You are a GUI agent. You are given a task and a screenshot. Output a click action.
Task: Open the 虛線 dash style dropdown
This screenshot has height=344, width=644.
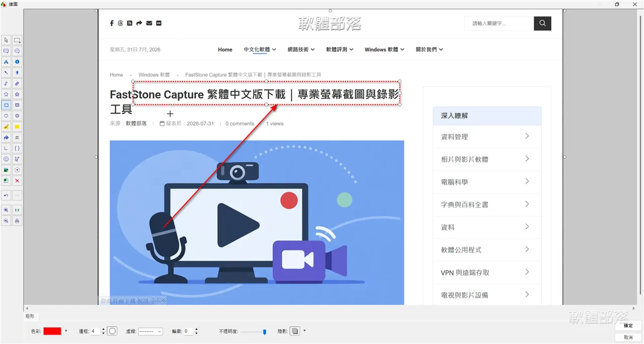pos(150,331)
